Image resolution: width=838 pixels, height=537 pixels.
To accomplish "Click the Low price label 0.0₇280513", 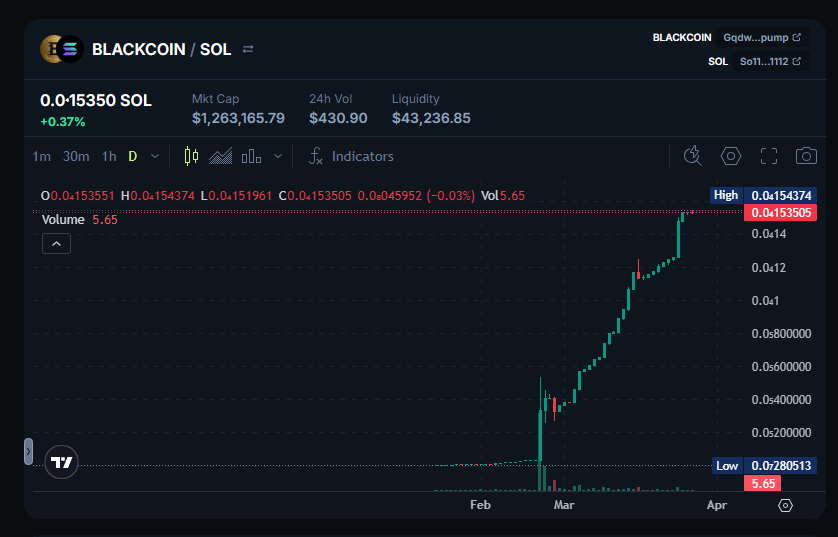I will coord(781,465).
